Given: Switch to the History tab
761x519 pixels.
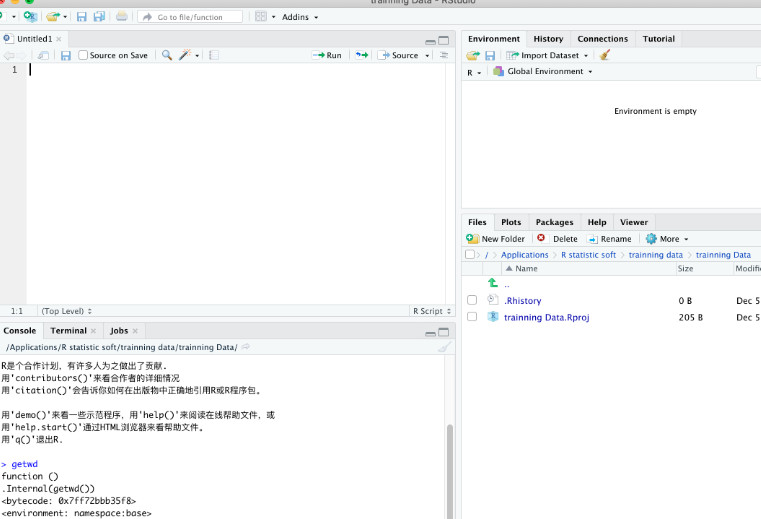Looking at the screenshot, I should [548, 39].
